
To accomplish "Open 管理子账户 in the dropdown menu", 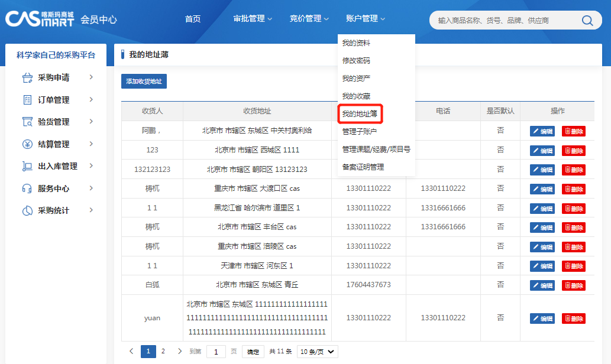I will click(x=359, y=131).
